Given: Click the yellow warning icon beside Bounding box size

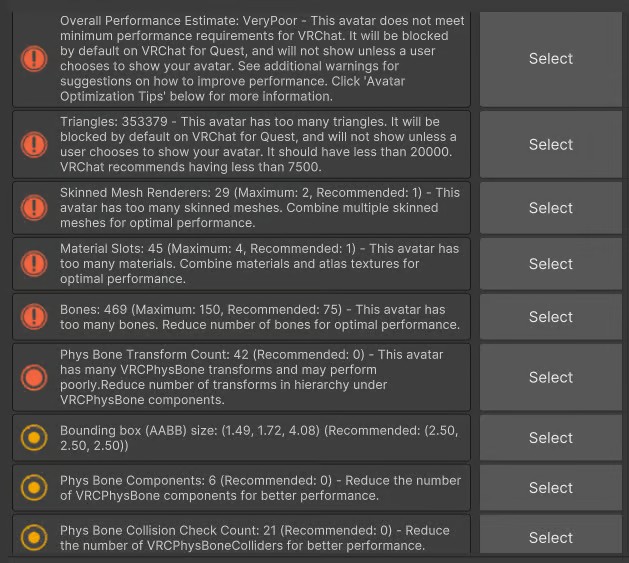Looking at the screenshot, I should point(34,437).
